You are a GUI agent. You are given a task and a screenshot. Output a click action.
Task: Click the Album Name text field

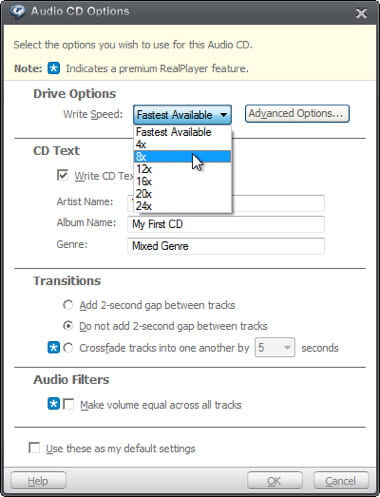[x=226, y=224]
